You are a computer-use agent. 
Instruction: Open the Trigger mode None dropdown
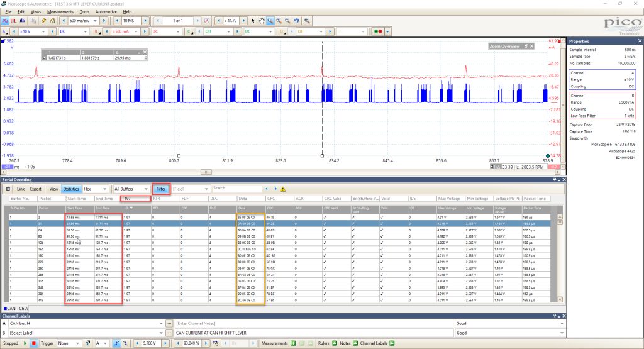69,343
